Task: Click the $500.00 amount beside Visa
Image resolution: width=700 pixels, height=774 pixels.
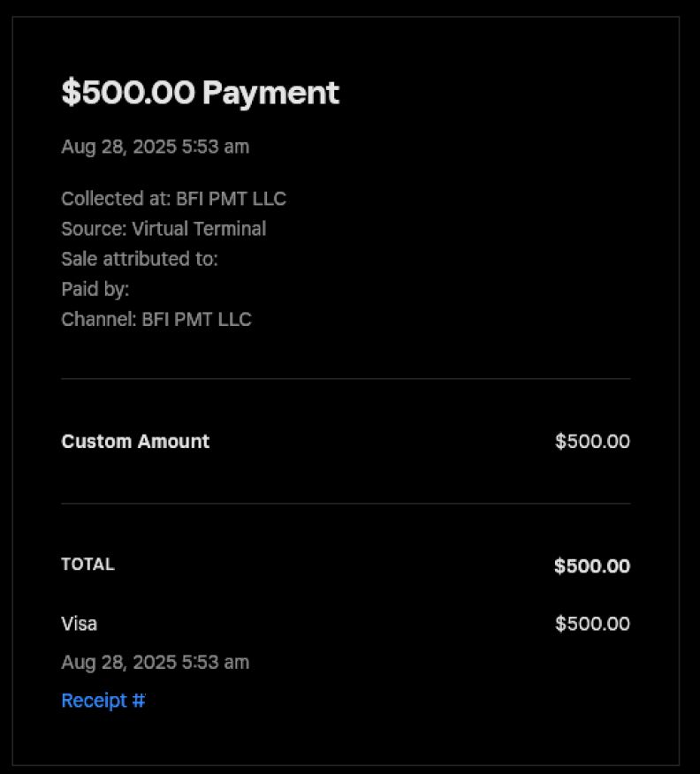Action: pyautogui.click(x=592, y=624)
